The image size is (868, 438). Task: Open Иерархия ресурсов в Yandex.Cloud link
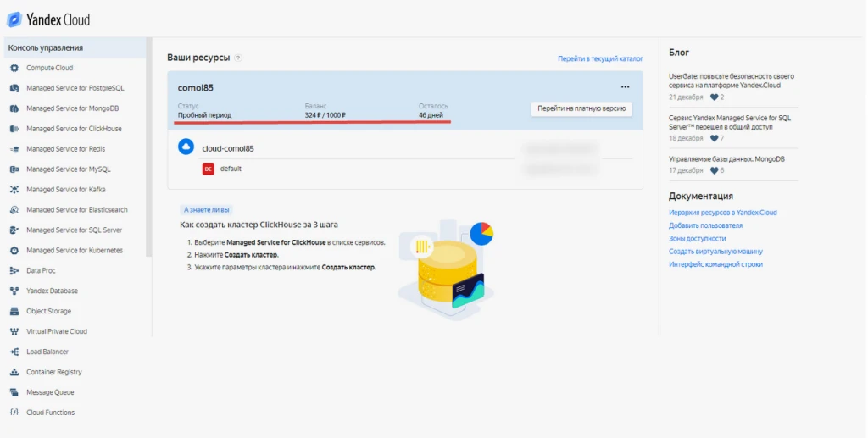[722, 213]
